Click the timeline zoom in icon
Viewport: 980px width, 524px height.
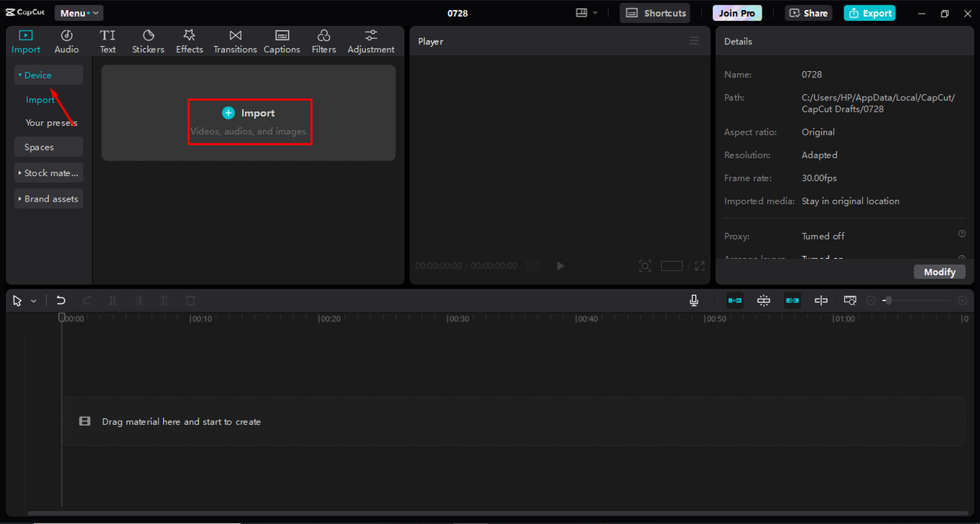tap(963, 301)
